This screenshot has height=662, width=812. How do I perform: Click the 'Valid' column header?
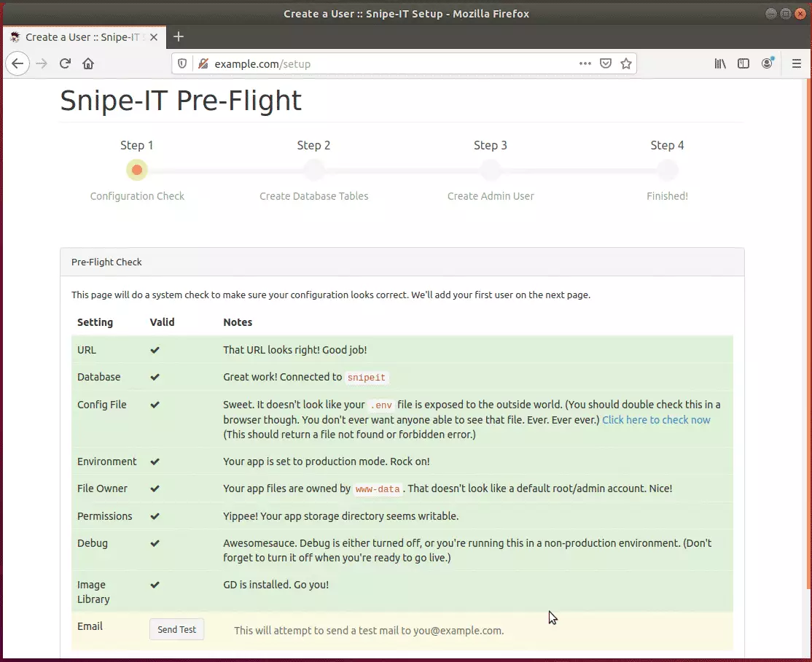162,322
